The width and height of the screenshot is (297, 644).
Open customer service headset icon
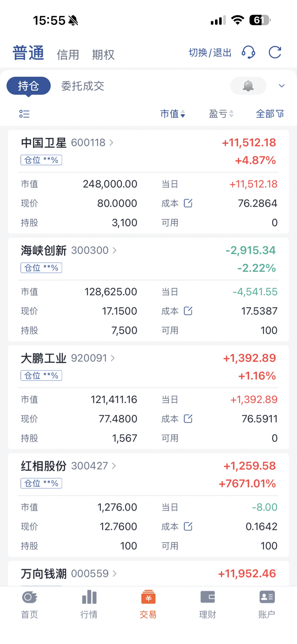point(248,52)
